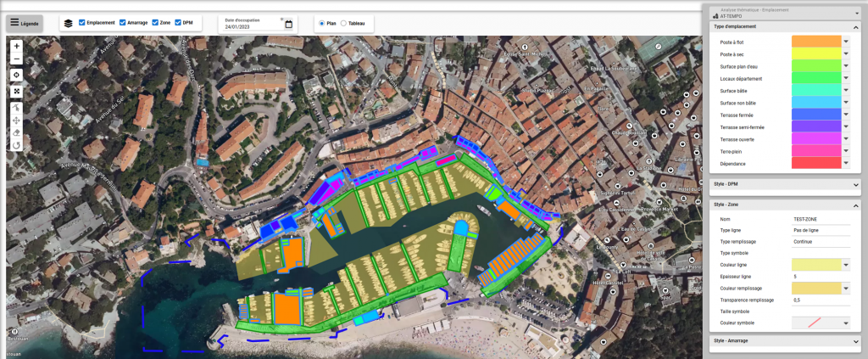
Task: Open the occupation date calendar picker
Action: tap(288, 24)
